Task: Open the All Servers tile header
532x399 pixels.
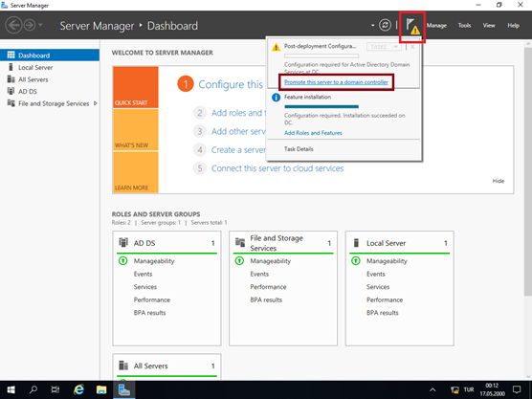Action: pyautogui.click(x=166, y=366)
